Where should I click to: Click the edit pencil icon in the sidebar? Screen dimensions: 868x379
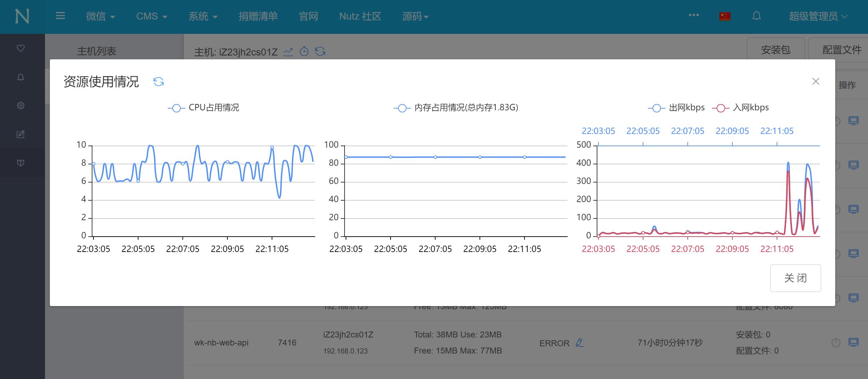tap(21, 134)
